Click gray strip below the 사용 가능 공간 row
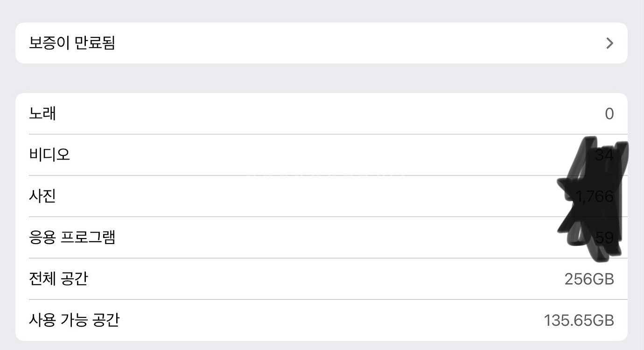This screenshot has width=644, height=350. 322,346
